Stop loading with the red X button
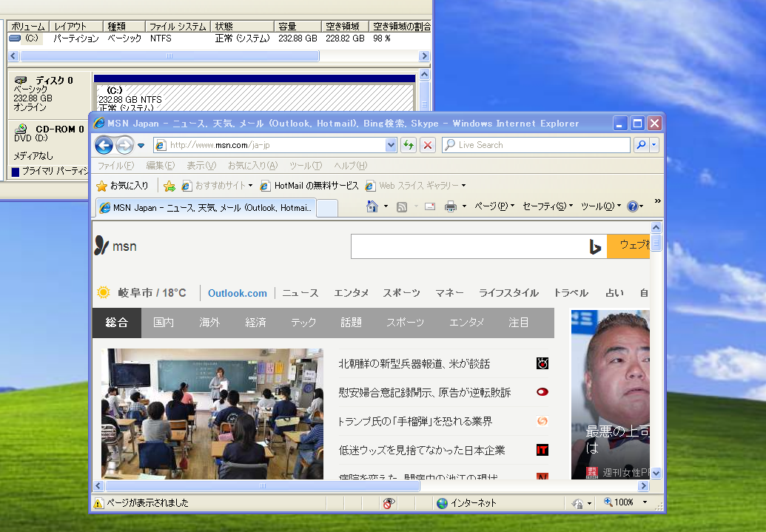The image size is (766, 532). point(428,145)
